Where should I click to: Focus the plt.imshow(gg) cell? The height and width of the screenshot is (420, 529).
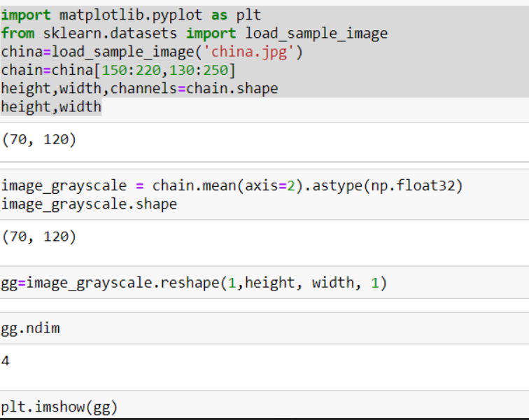point(59,407)
